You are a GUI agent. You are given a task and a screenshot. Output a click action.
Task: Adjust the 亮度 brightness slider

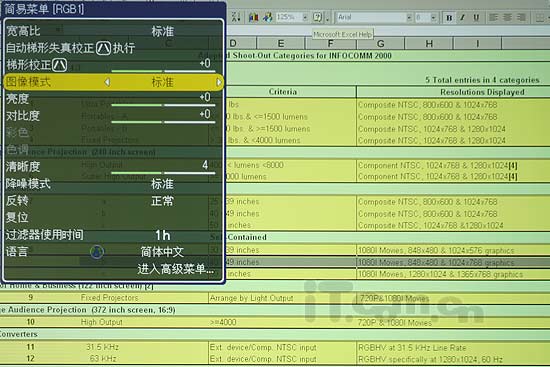tap(163, 105)
